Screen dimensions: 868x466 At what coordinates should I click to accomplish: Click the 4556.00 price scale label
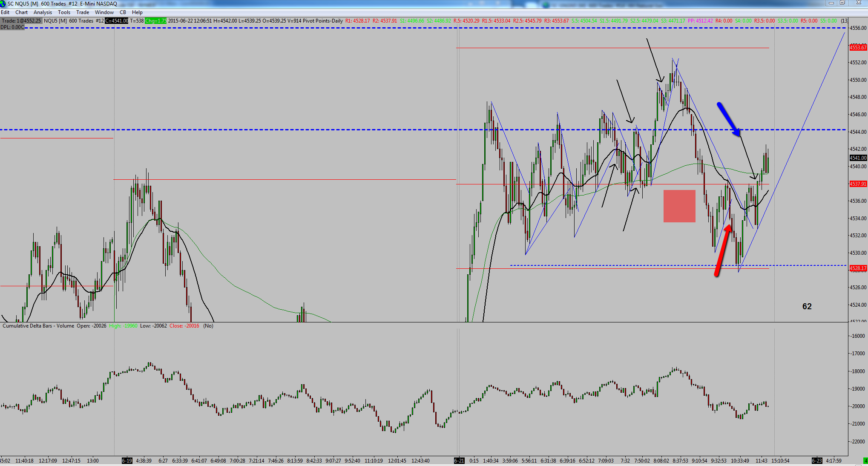tap(858, 28)
